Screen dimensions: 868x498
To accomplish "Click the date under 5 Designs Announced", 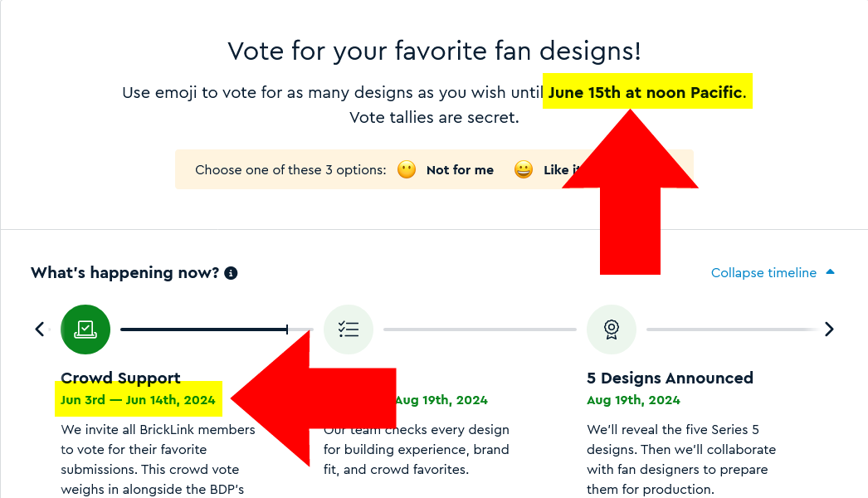I will [633, 400].
